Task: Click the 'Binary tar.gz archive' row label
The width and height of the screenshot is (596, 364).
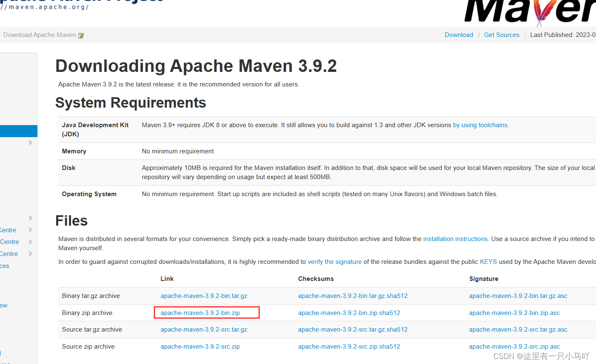Action: [91, 296]
